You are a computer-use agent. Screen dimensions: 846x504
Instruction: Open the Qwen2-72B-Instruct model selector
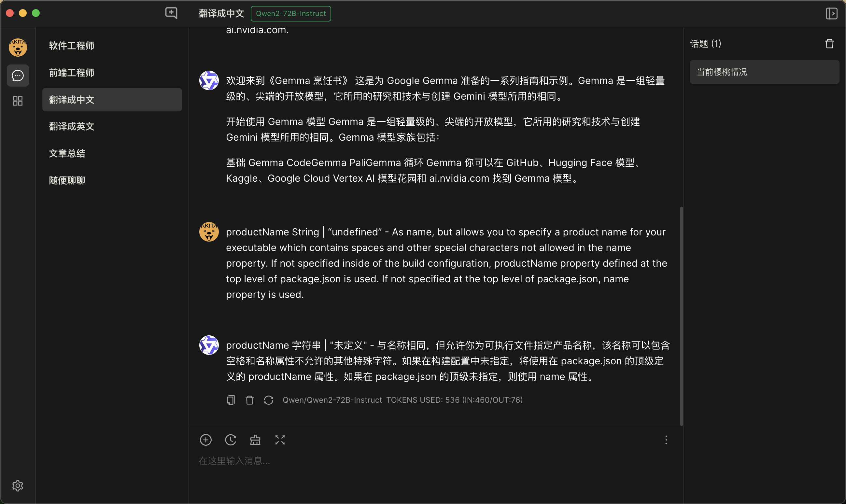coord(291,14)
